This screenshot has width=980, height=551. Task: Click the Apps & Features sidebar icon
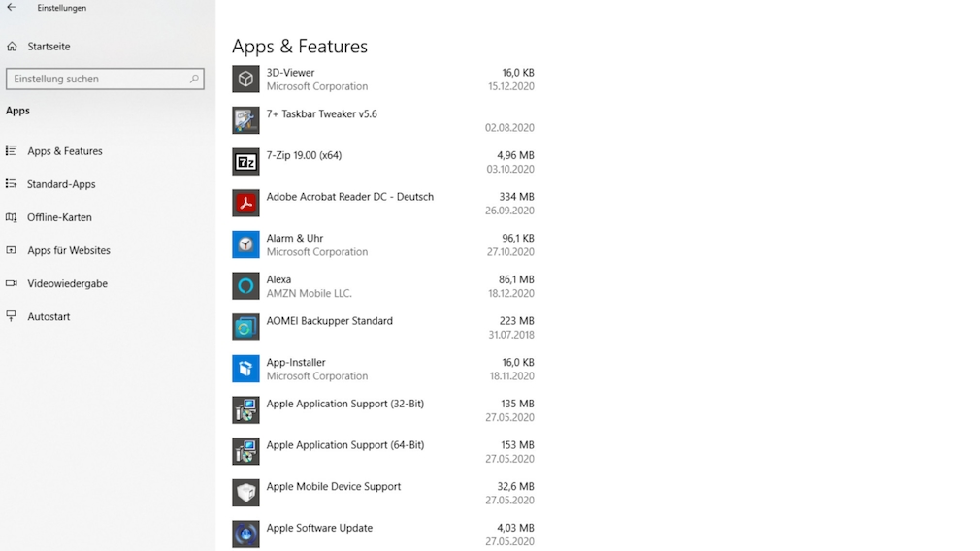[12, 150]
